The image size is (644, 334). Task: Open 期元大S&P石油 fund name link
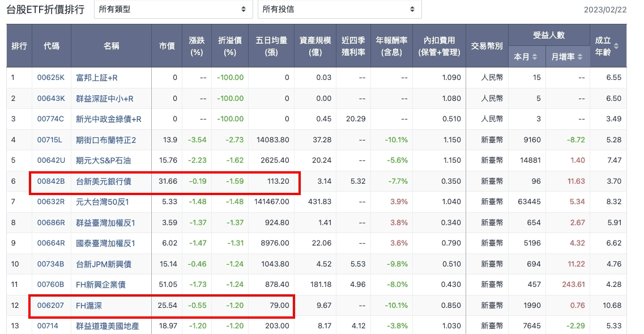[103, 160]
